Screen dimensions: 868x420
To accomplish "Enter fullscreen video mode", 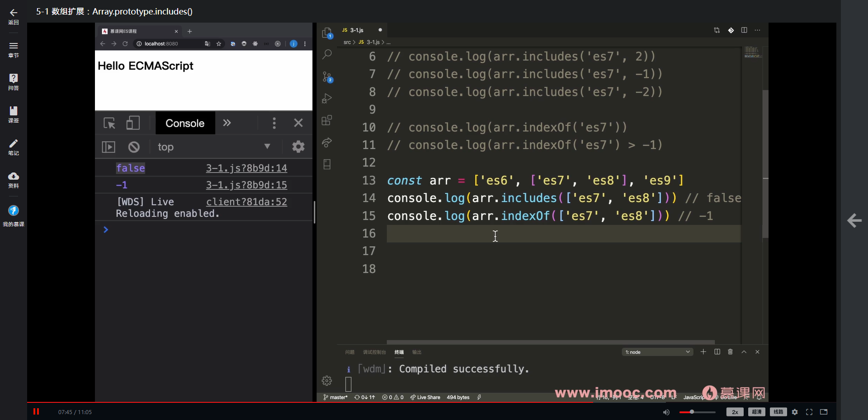I will point(809,412).
